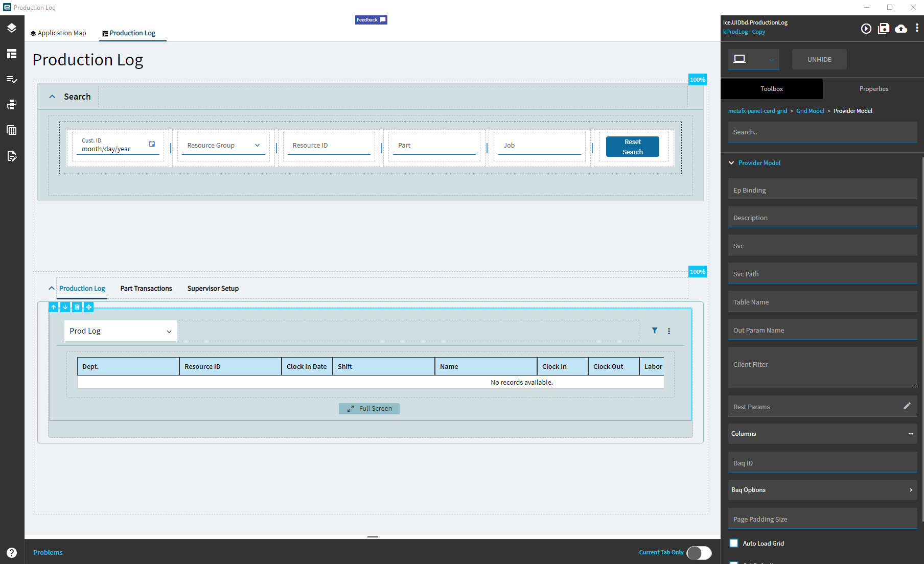Click the Ep Binding field
The image size is (924, 564).
[x=822, y=189]
